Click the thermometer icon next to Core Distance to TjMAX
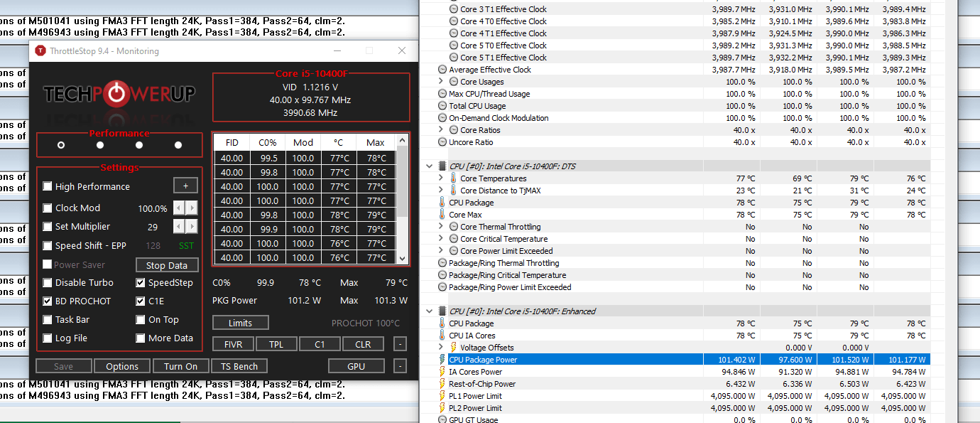The image size is (980, 423). point(453,191)
